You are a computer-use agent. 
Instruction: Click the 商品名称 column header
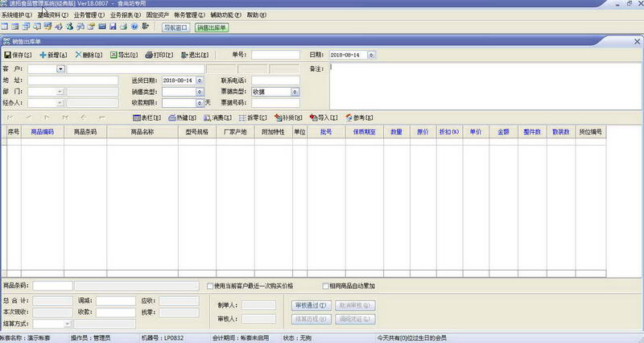click(x=142, y=132)
